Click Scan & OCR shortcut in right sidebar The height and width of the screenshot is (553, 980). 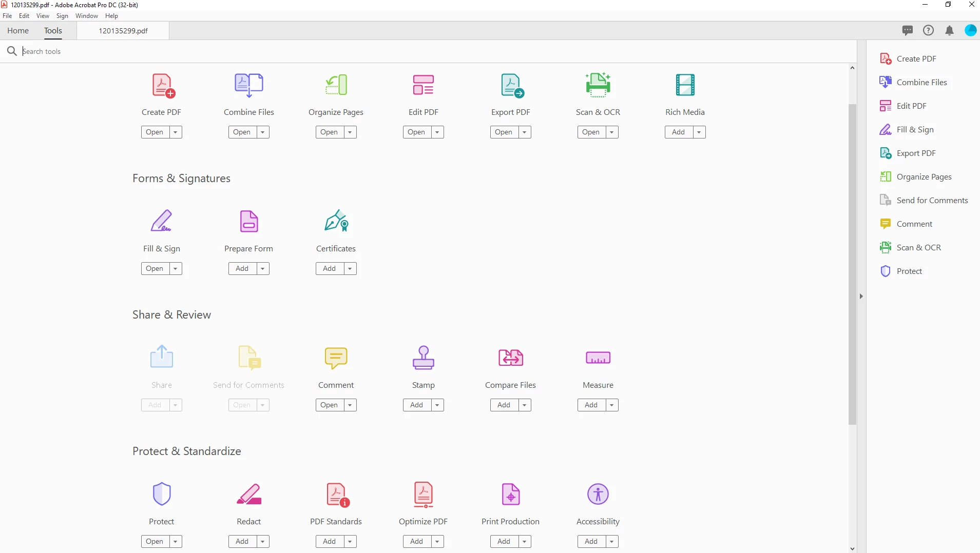tap(911, 247)
